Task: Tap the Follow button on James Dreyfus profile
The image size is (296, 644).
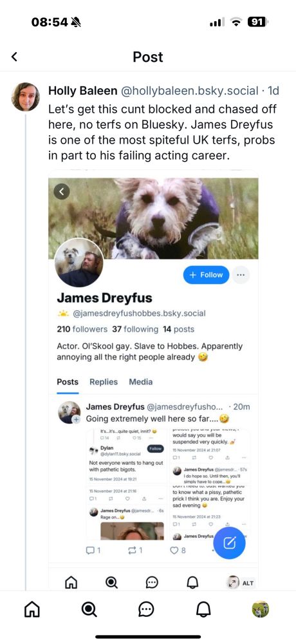Action: click(x=206, y=275)
